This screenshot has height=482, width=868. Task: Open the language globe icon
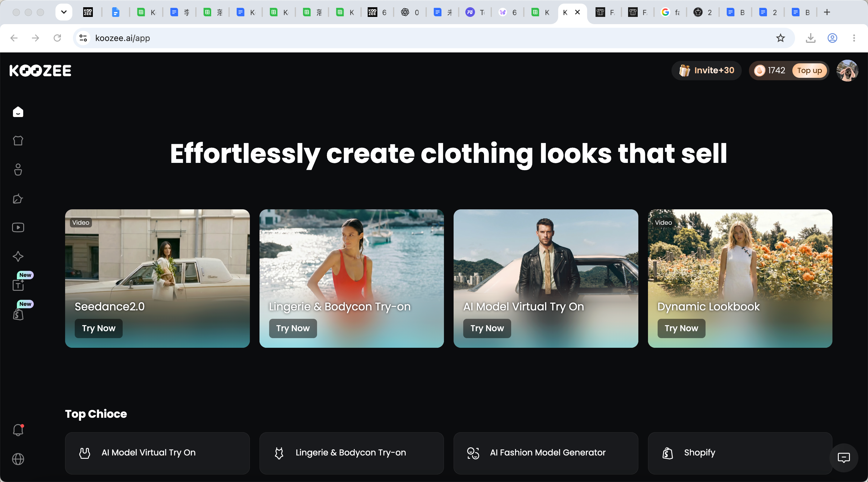point(18,459)
